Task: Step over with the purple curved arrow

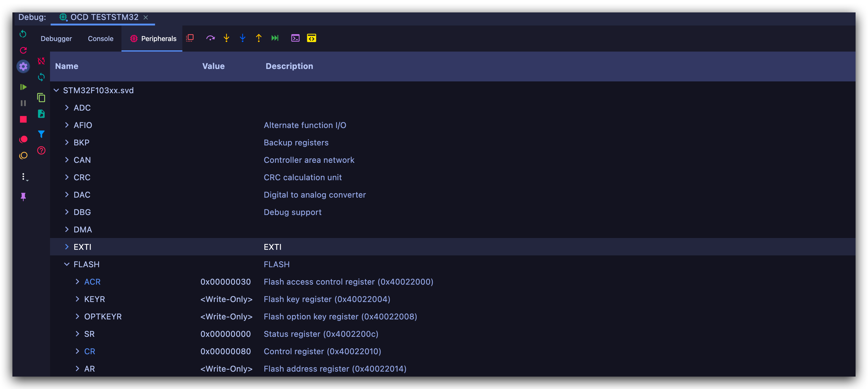Action: click(x=210, y=38)
